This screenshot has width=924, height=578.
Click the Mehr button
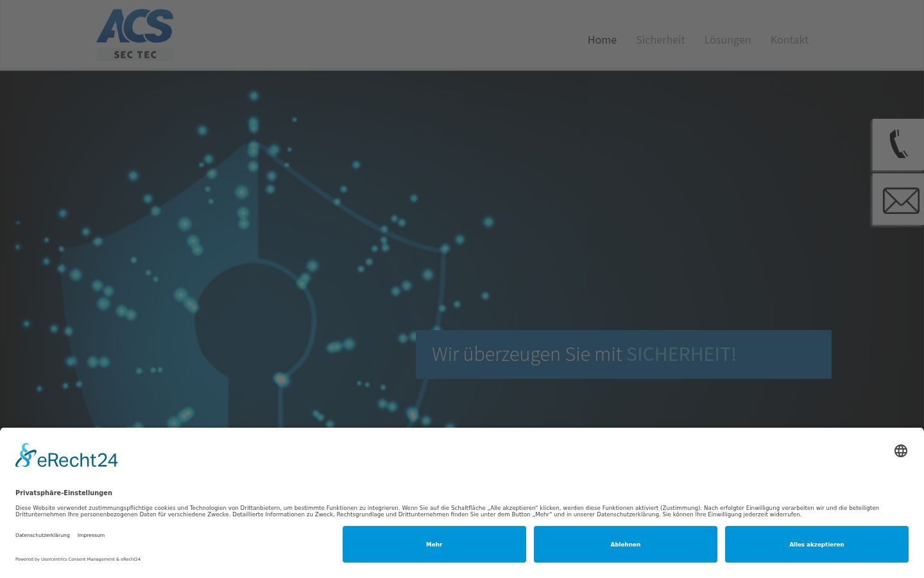[x=434, y=545]
